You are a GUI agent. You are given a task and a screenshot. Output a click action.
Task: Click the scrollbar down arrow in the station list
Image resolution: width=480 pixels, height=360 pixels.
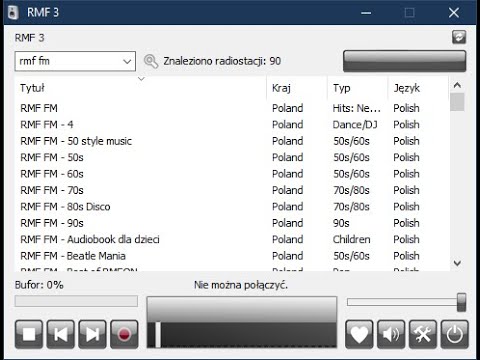(x=457, y=263)
